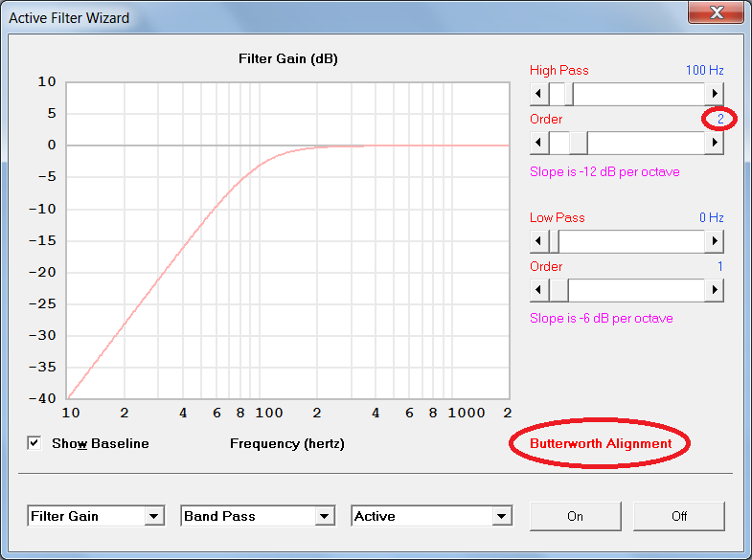The width and height of the screenshot is (752, 560).
Task: Click the Low Pass Order slider thumb
Action: pos(558,290)
